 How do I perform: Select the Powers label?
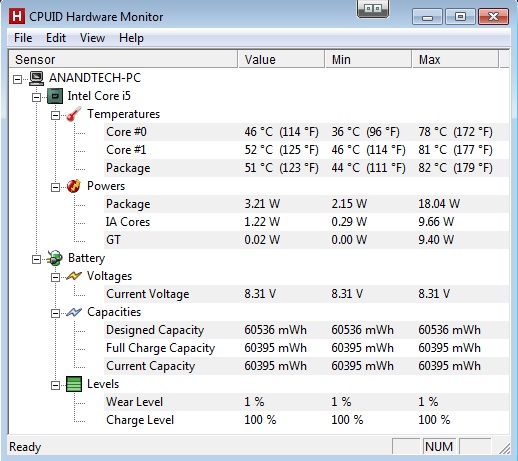coord(106,186)
